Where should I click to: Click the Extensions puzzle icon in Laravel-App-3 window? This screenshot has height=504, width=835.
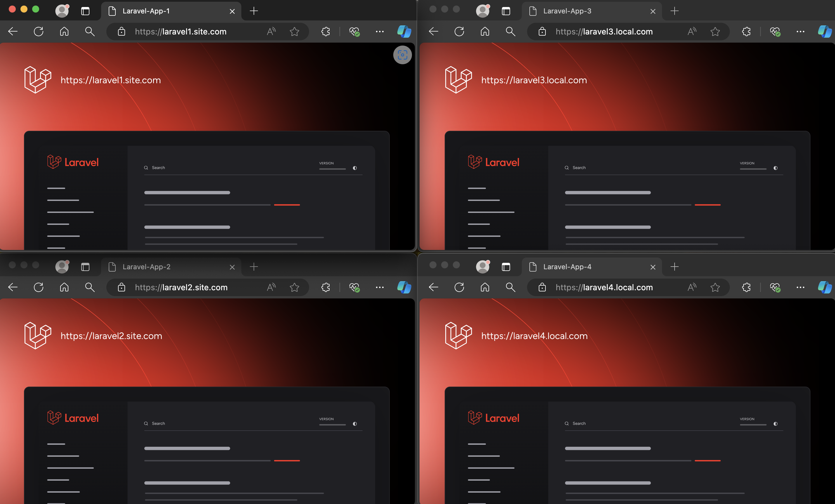click(x=746, y=32)
